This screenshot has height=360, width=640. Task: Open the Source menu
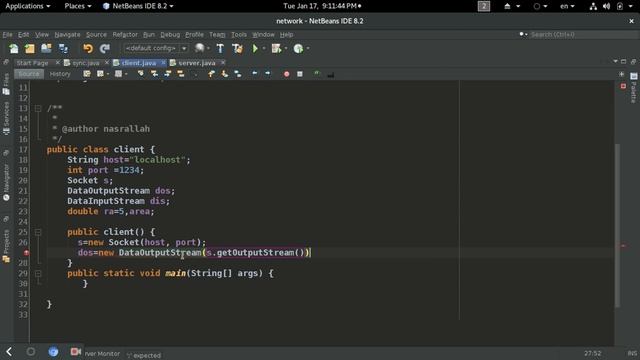[x=96, y=35]
